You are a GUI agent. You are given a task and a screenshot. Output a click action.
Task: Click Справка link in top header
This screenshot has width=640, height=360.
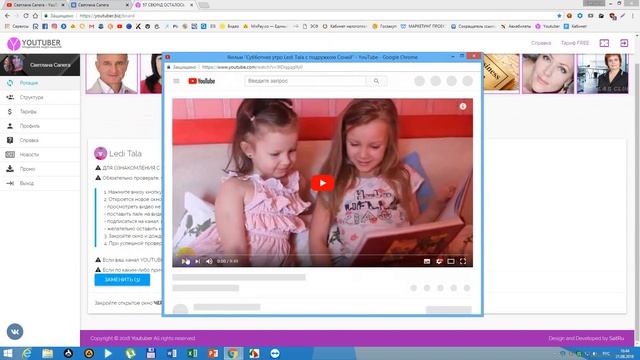click(x=541, y=43)
